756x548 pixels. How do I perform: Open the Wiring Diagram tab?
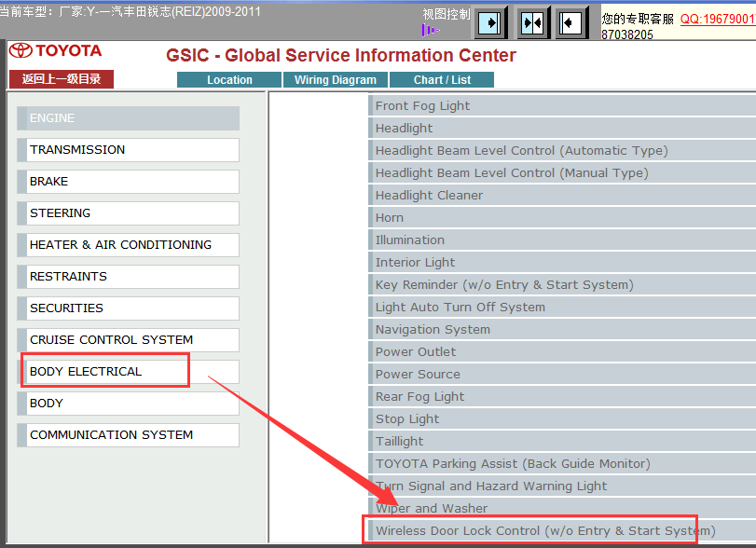[x=336, y=80]
